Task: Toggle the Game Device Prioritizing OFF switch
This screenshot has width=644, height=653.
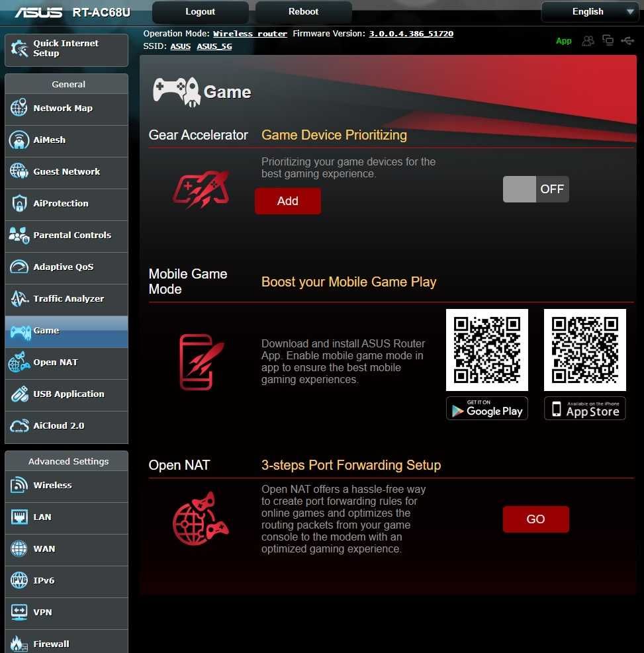Action: click(x=535, y=189)
